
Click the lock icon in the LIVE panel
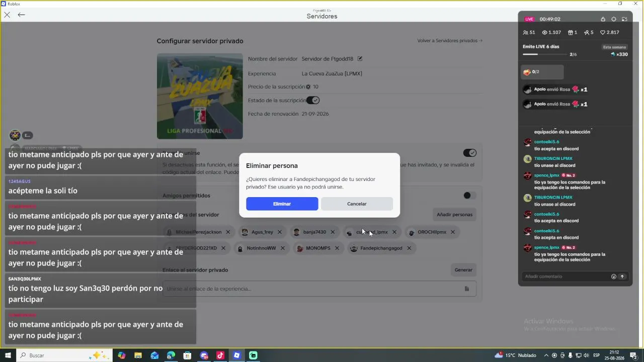click(603, 19)
